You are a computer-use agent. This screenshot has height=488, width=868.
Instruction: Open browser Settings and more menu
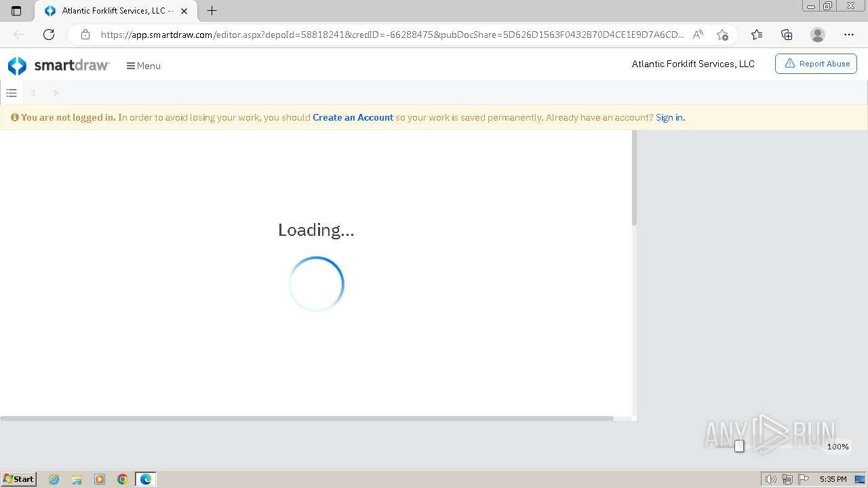849,35
